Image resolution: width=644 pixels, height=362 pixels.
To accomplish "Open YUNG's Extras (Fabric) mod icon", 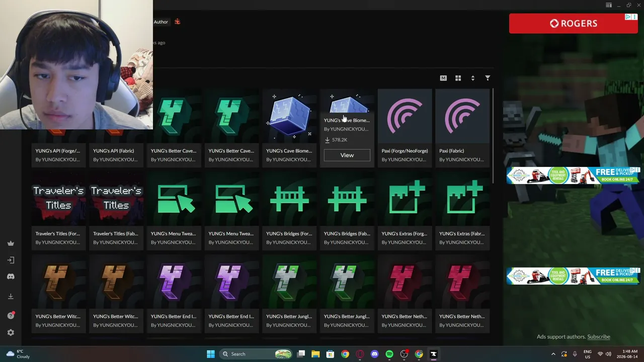I will [x=463, y=200].
